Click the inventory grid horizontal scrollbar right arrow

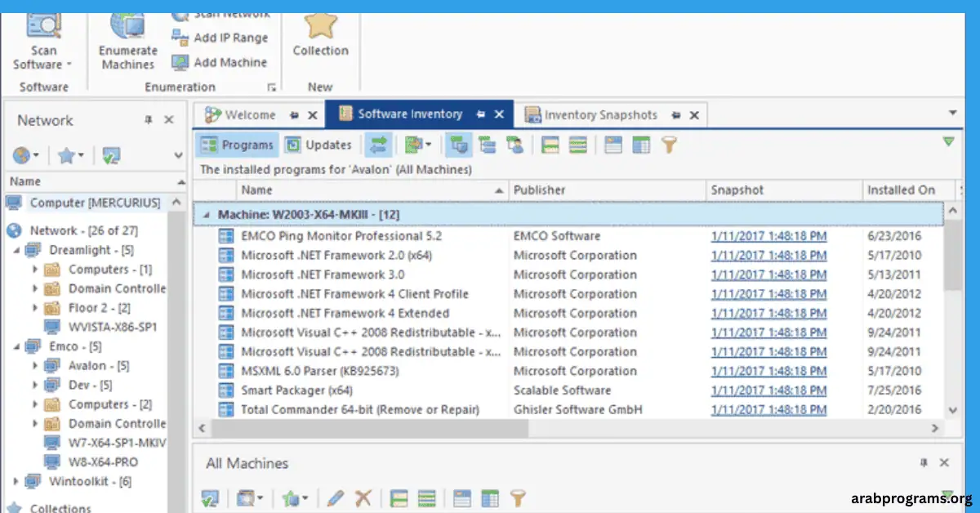click(x=936, y=427)
